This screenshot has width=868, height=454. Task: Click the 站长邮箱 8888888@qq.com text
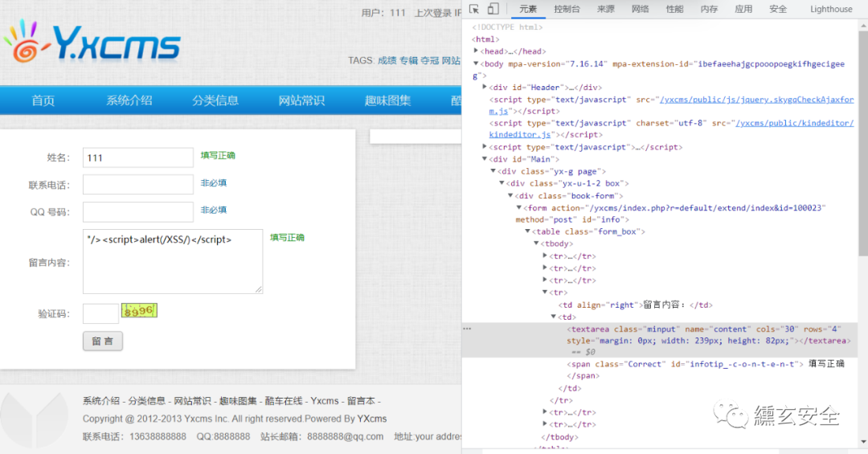coord(321,437)
